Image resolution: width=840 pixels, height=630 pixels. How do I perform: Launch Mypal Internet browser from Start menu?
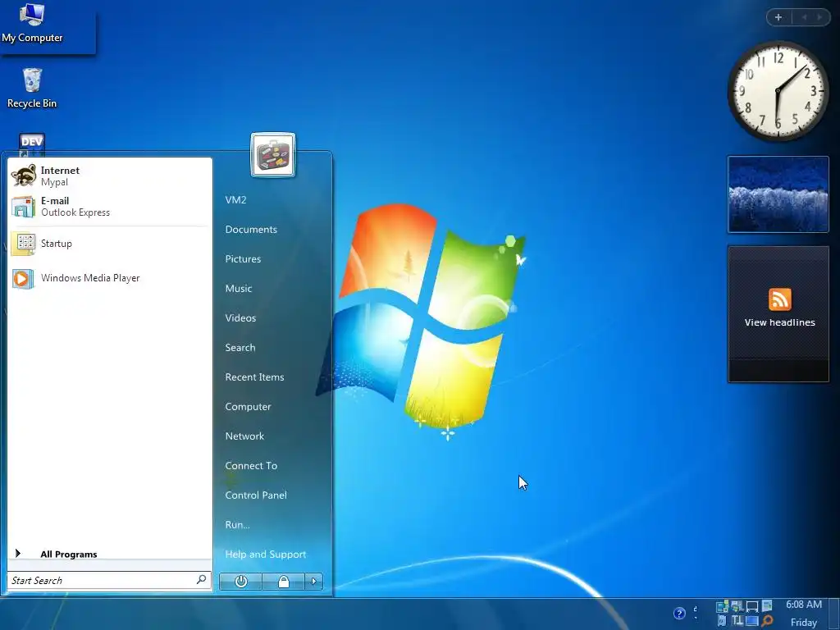[110, 176]
